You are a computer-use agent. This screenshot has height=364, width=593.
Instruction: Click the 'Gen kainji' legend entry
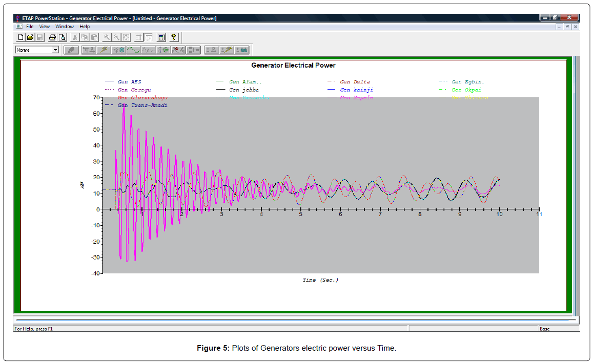350,90
